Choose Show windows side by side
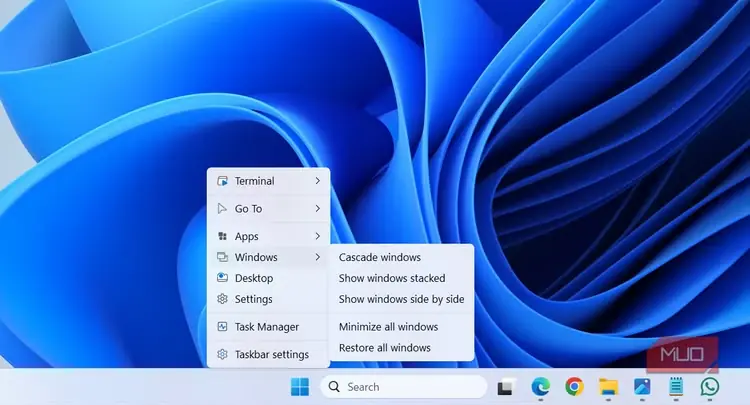The image size is (750, 405). [402, 299]
